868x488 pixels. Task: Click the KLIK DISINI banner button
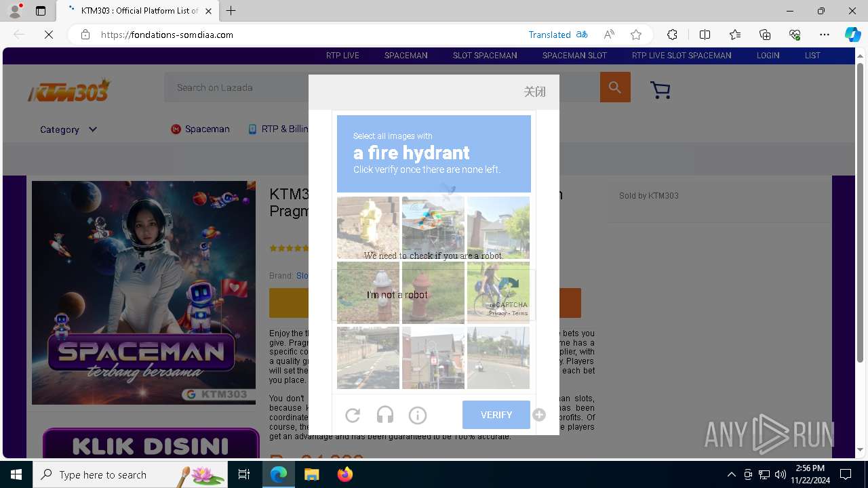tap(151, 444)
